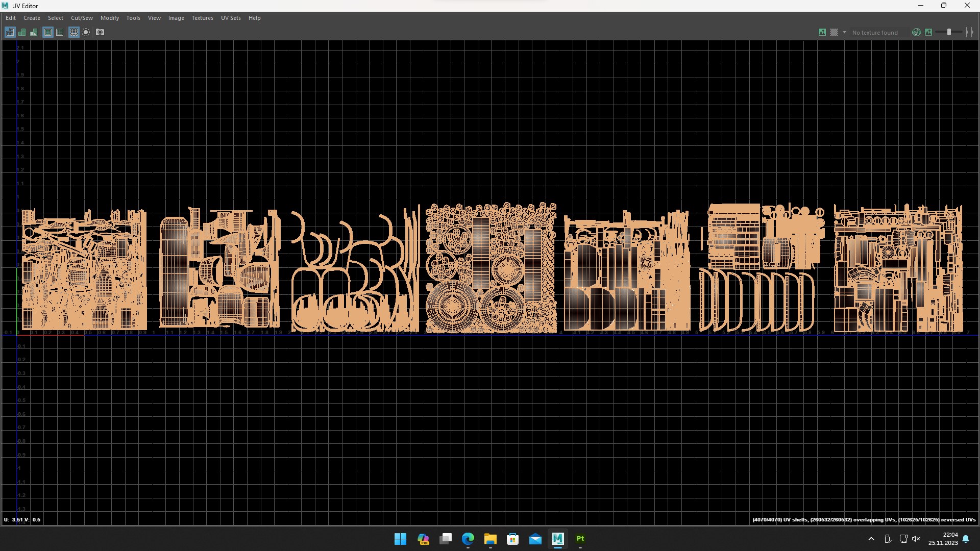
Task: Click the UV snapshot camera icon
Action: [100, 32]
